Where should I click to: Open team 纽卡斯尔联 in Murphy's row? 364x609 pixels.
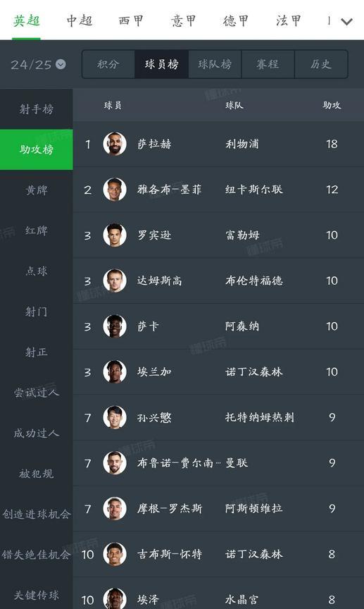253,189
